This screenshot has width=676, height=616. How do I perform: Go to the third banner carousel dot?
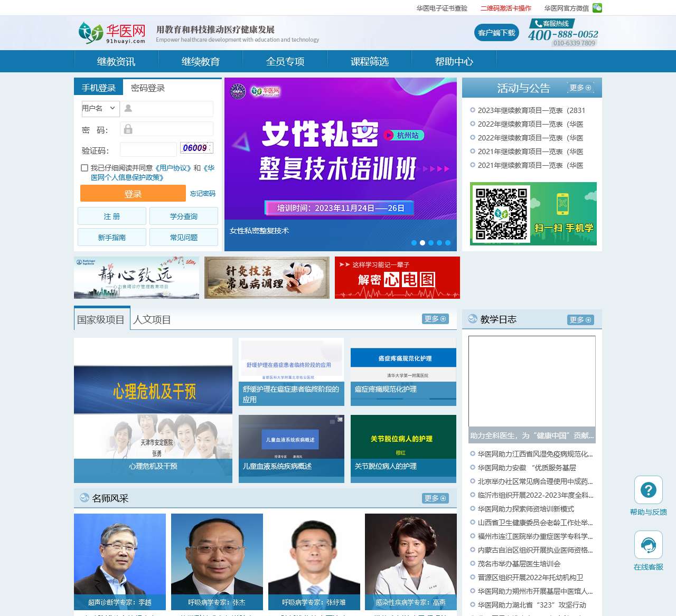[431, 243]
